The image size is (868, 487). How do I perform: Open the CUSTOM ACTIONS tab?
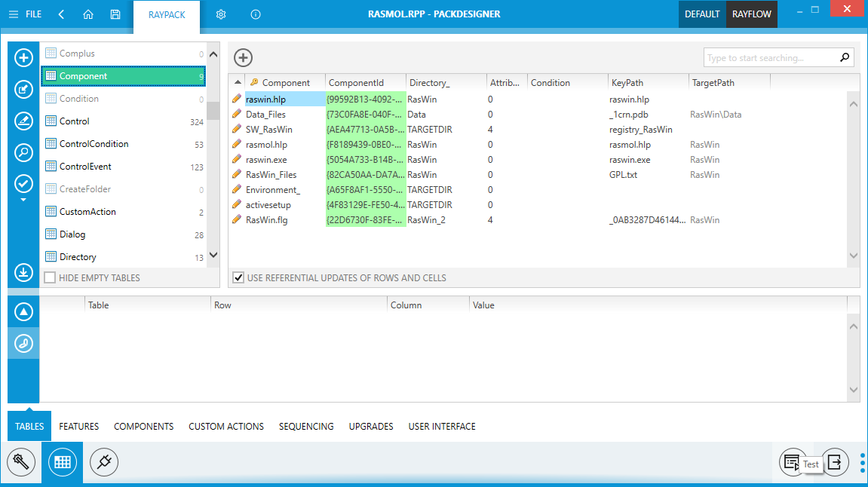226,427
